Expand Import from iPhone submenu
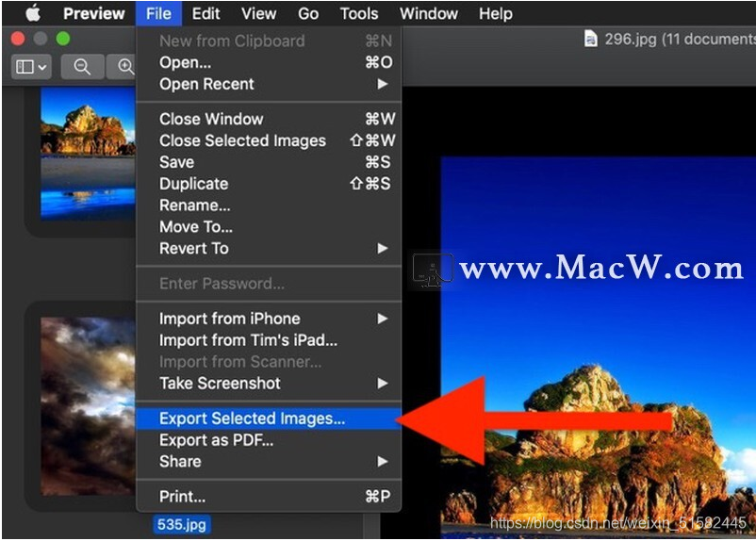Viewport: 756px width, 541px height. [269, 319]
